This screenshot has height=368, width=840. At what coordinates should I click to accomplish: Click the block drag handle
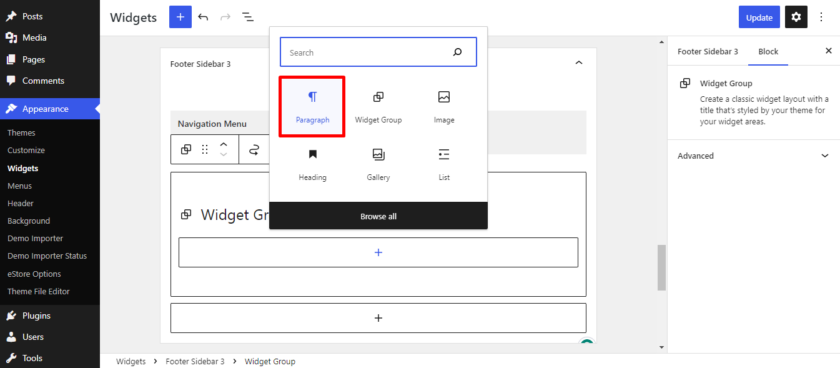pyautogui.click(x=205, y=149)
